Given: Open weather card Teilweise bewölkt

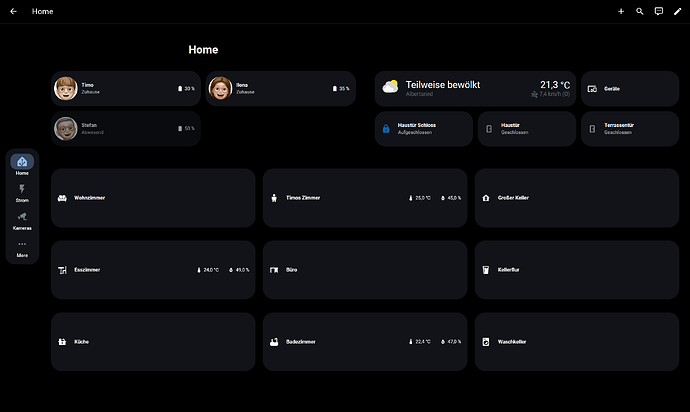Looking at the screenshot, I should 475,88.
